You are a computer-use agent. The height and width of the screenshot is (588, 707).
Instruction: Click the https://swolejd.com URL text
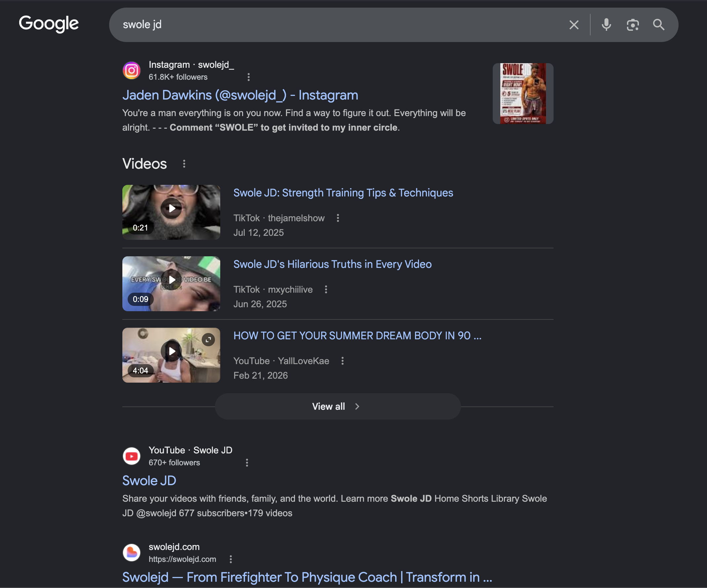(183, 559)
